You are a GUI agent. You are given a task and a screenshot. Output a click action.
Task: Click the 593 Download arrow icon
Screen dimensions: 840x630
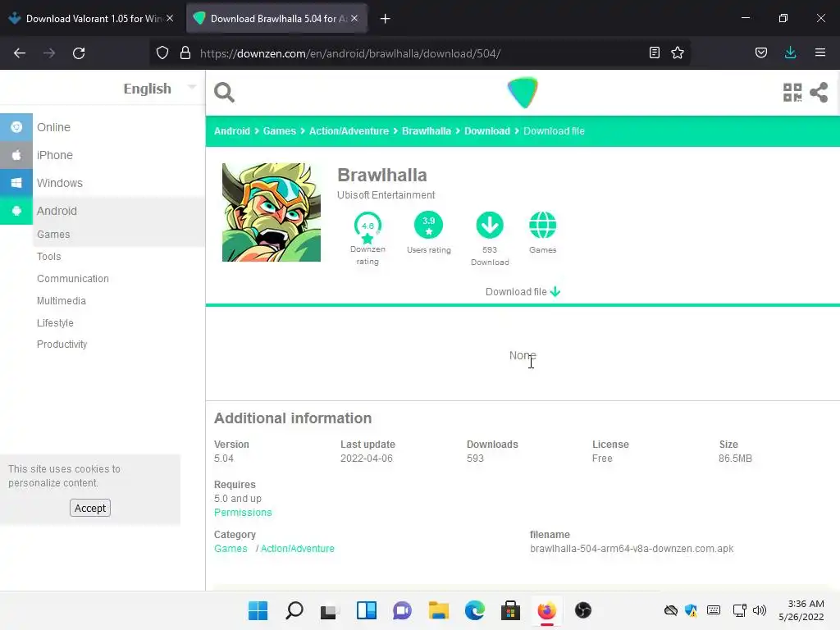pos(490,225)
